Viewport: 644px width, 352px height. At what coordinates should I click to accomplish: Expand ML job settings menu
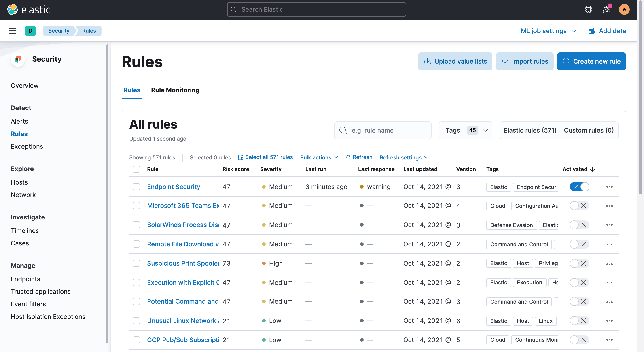[x=549, y=31]
